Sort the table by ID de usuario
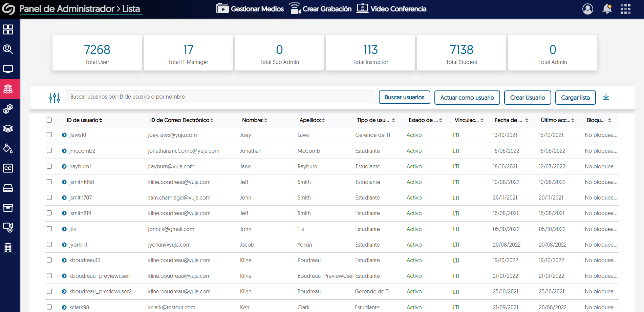 pyautogui.click(x=84, y=120)
